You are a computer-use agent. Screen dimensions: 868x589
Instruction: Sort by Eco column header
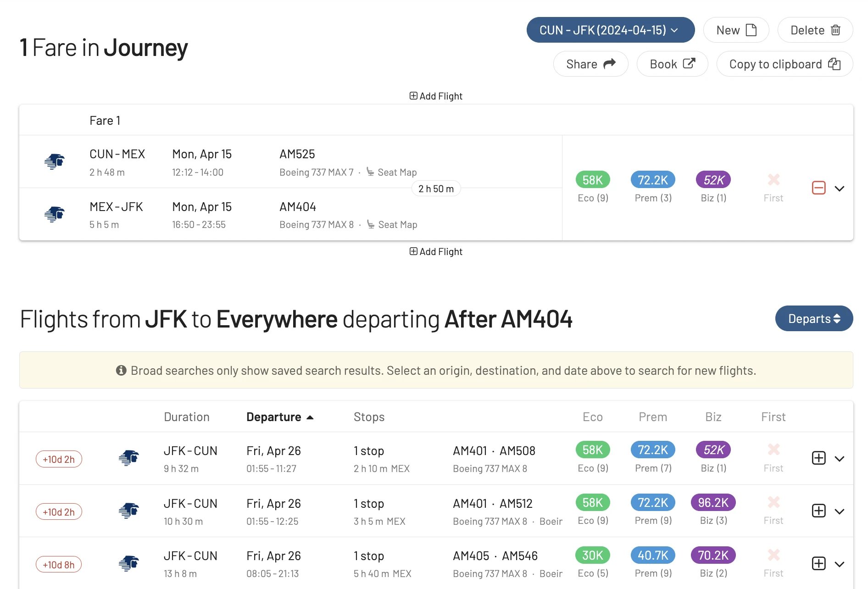coord(593,417)
